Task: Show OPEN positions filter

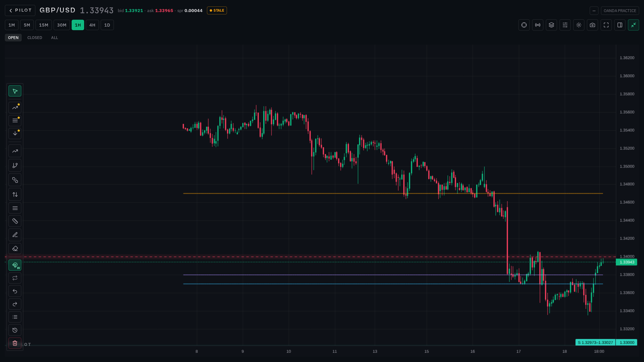Action: coord(13,38)
